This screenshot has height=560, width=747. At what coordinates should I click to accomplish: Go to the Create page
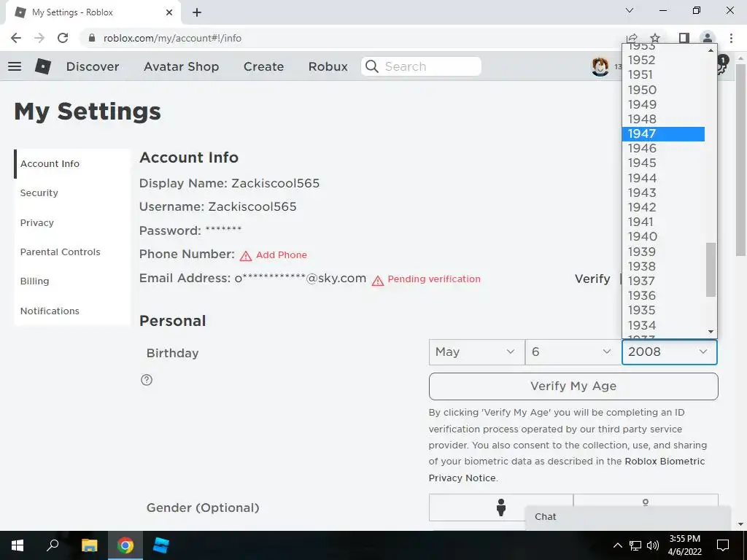tap(263, 66)
